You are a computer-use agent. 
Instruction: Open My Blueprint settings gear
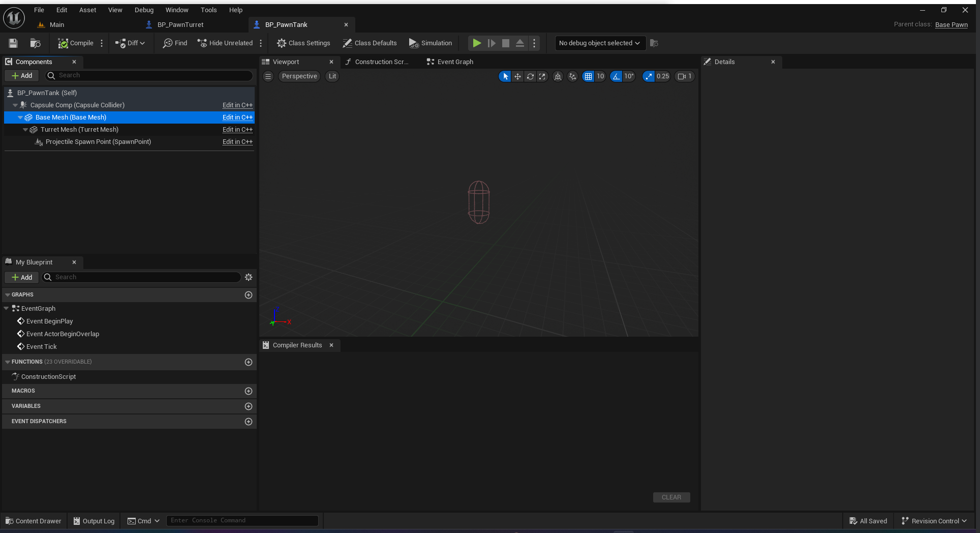(x=249, y=277)
